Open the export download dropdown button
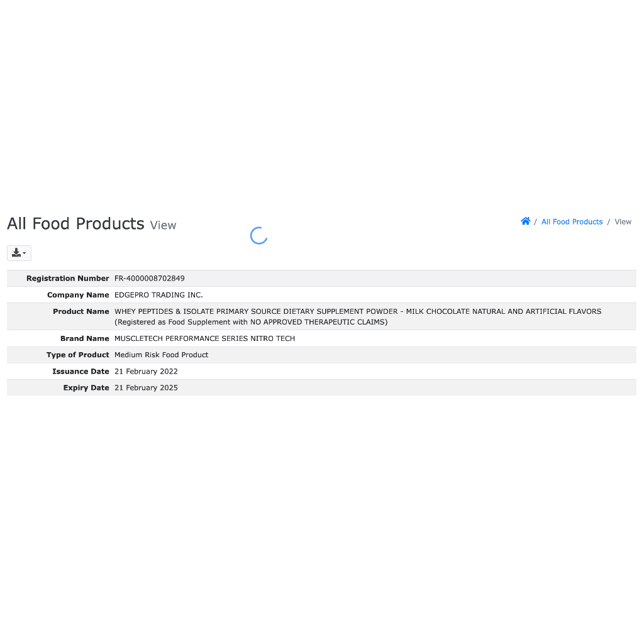 pyautogui.click(x=19, y=253)
